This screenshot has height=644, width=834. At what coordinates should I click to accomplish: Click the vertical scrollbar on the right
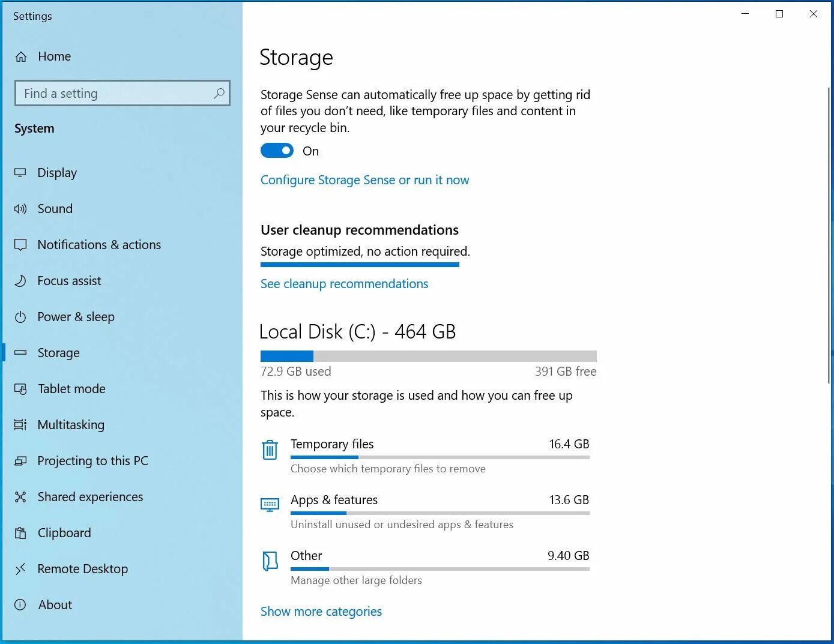[829, 235]
